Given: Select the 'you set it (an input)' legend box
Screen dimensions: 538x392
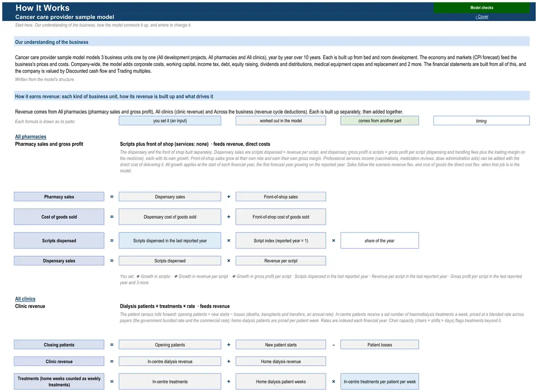Looking at the screenshot, I should pyautogui.click(x=170, y=121).
